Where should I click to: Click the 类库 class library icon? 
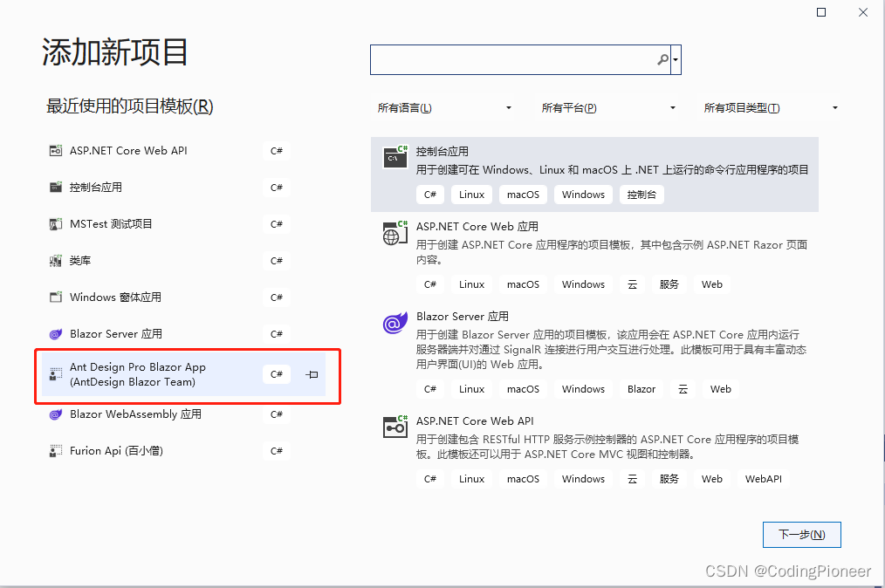(x=54, y=260)
